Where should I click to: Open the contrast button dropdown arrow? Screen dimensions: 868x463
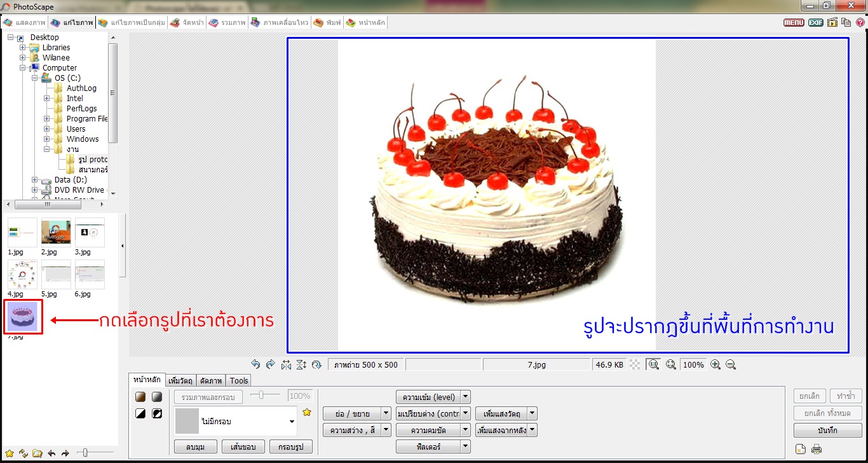466,413
